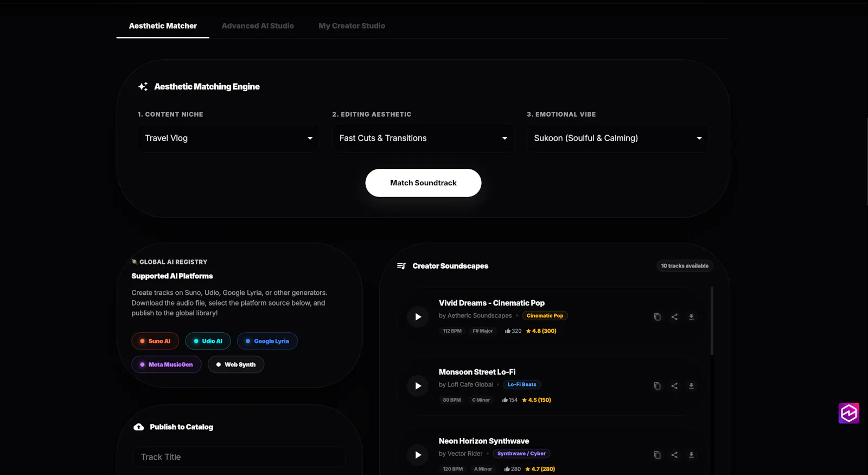The image size is (868, 475).
Task: Click the 120 BPM tag
Action: click(453, 469)
